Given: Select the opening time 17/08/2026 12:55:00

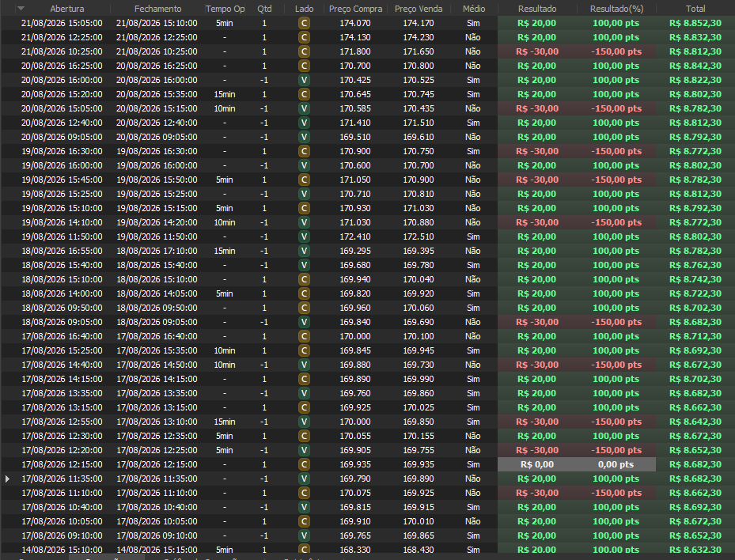Looking at the screenshot, I should [62, 422].
